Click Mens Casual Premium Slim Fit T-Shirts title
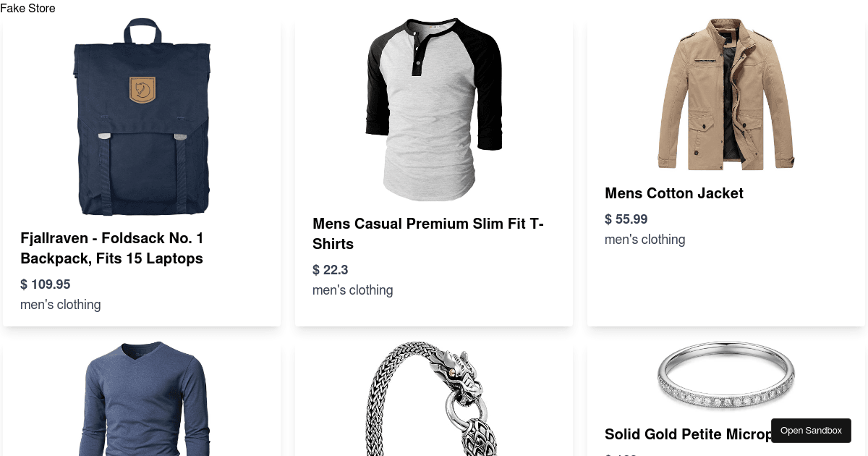Image resolution: width=868 pixels, height=456 pixels. click(x=428, y=234)
